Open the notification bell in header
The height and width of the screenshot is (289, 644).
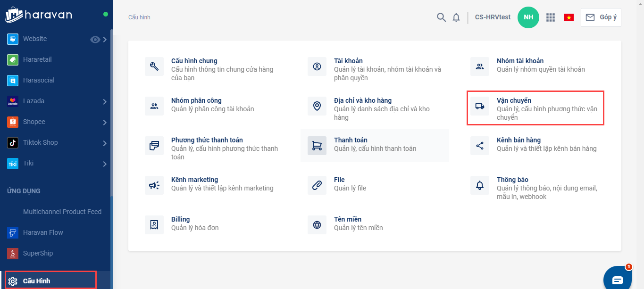[456, 17]
